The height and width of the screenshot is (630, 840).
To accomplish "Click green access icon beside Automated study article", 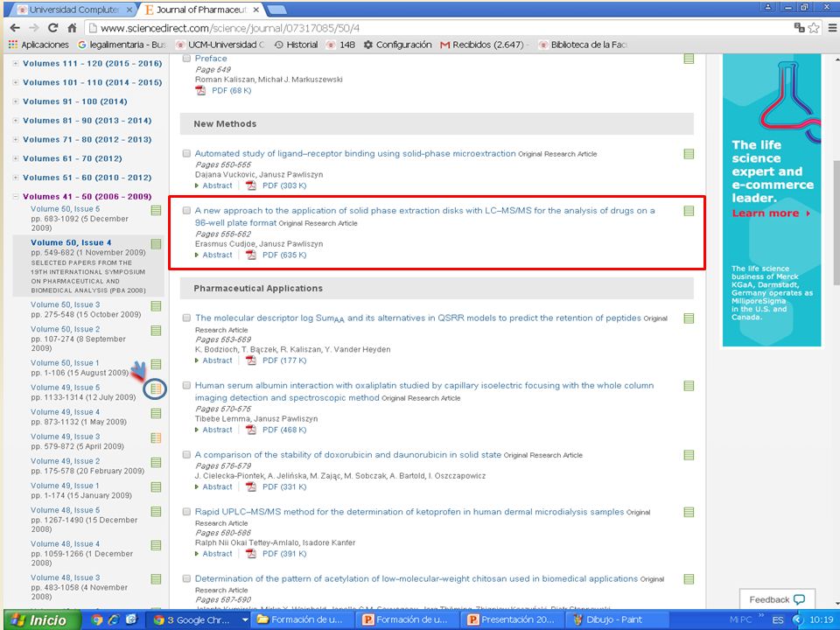I will pos(689,154).
